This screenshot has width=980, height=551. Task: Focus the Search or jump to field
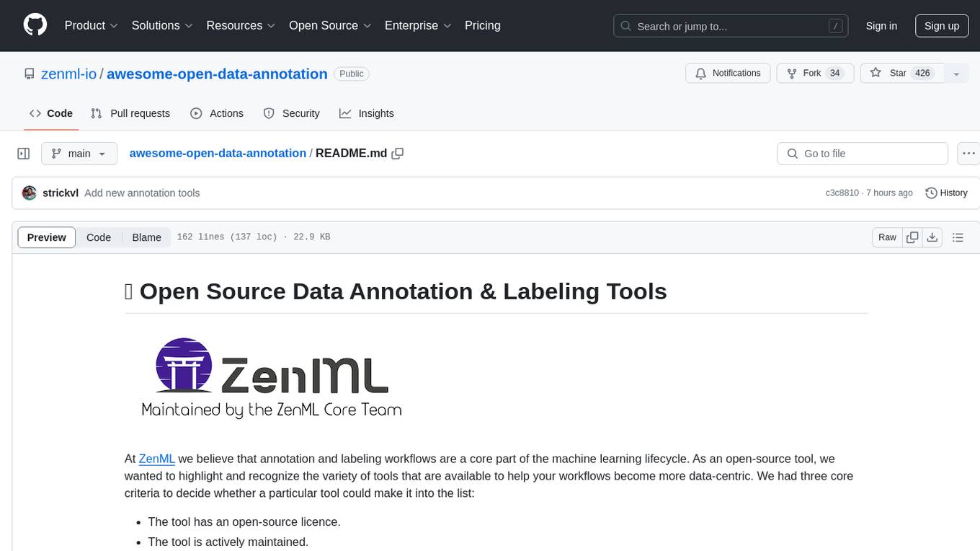(x=731, y=26)
